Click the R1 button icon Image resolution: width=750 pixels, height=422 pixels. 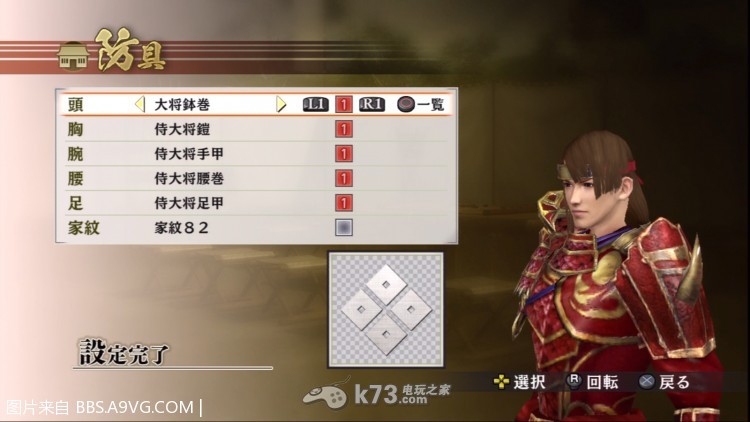pyautogui.click(x=372, y=104)
